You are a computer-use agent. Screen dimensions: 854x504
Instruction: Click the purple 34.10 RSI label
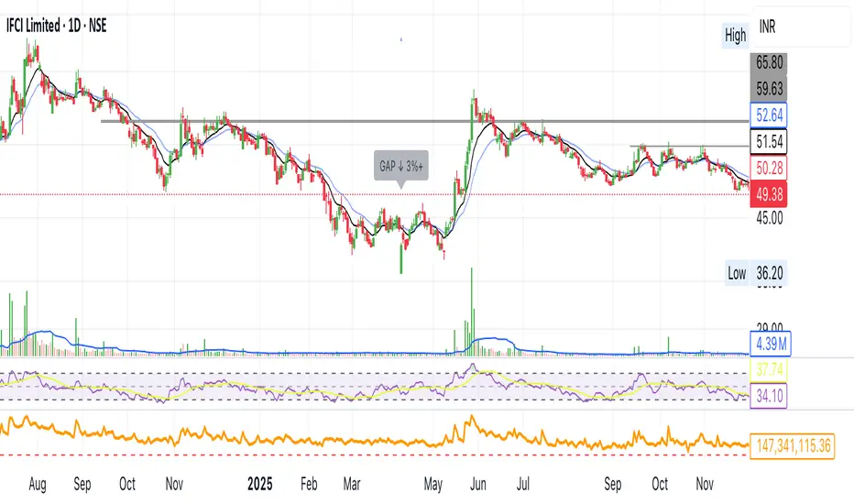tap(769, 396)
